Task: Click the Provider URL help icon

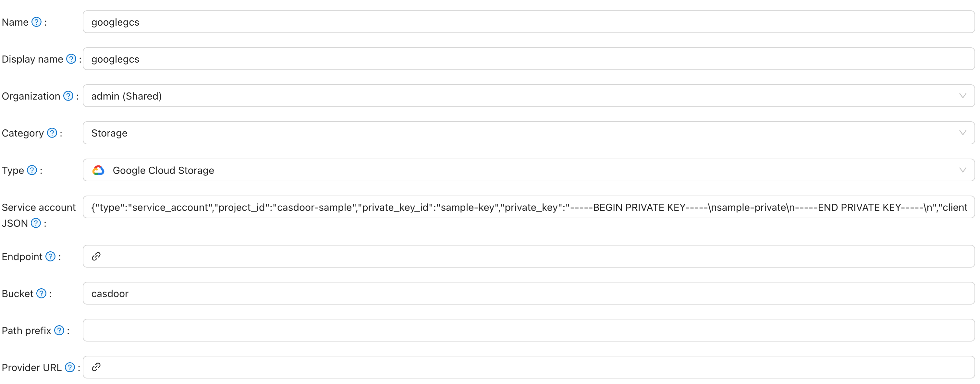Action: tap(70, 367)
